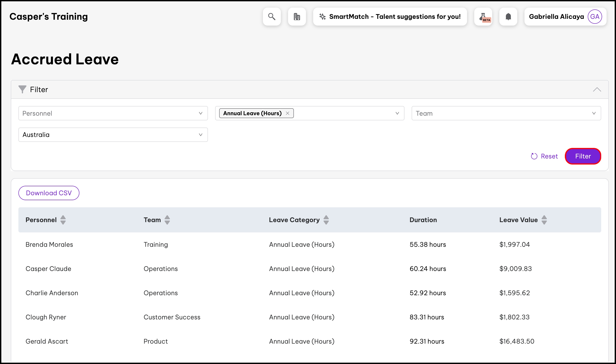The image size is (616, 364).
Task: Open the Team filter dropdown
Action: pos(506,113)
